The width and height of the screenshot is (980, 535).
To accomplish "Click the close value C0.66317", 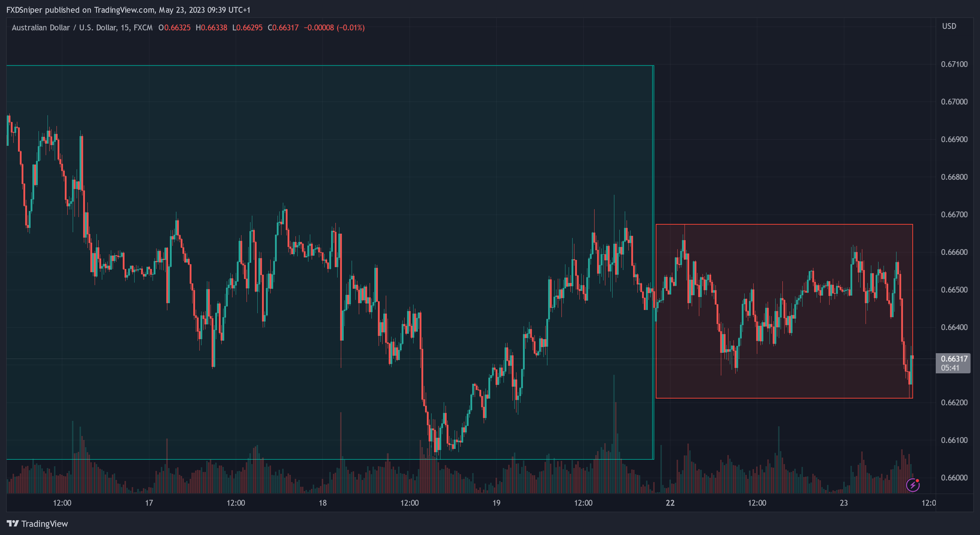I will click(283, 28).
